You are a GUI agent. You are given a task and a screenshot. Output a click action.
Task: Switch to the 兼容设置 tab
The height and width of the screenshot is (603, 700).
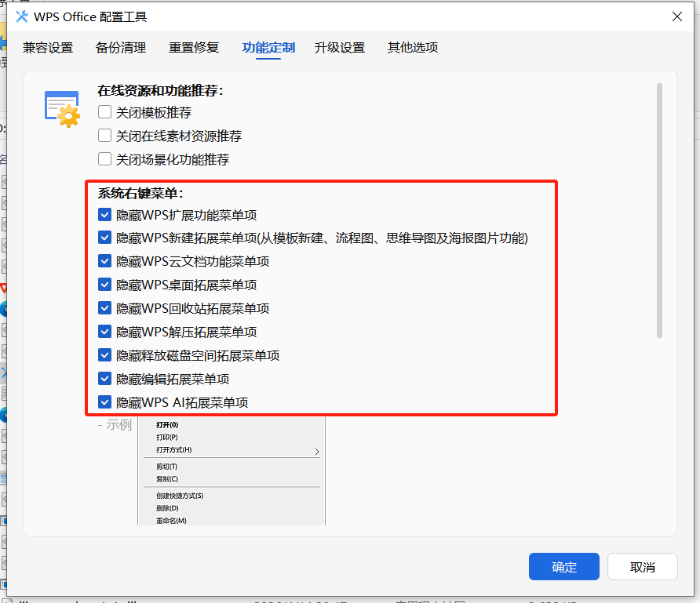point(48,48)
